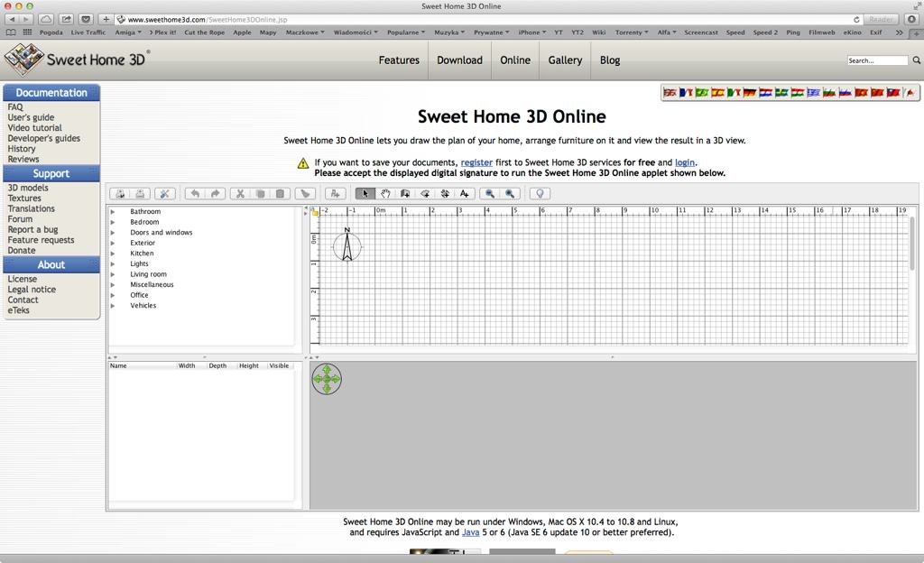The height and width of the screenshot is (563, 924).
Task: Activate the pan hand tool
Action: [x=385, y=194]
